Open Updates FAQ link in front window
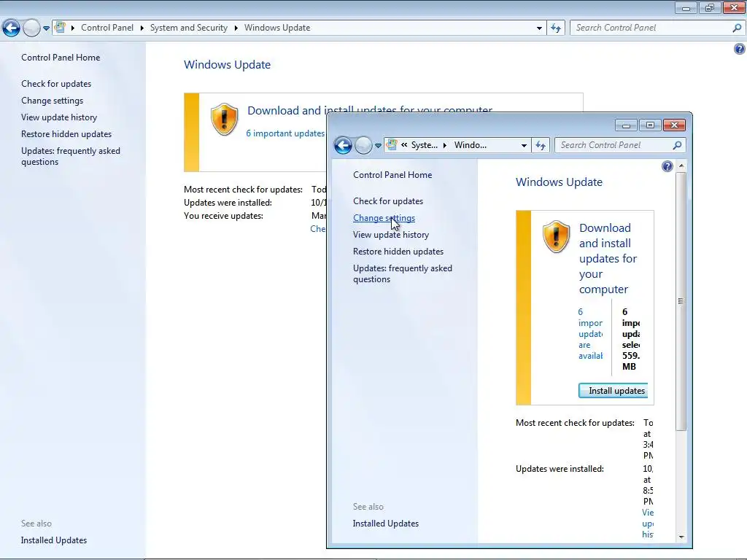 click(x=403, y=274)
